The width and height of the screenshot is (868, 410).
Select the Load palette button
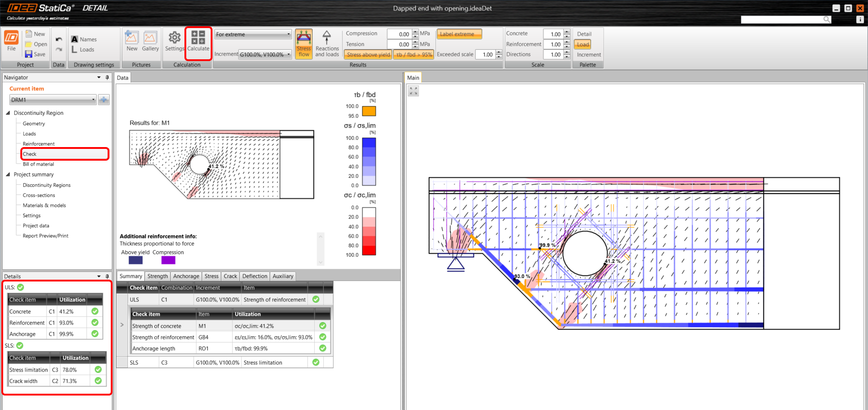(x=583, y=44)
